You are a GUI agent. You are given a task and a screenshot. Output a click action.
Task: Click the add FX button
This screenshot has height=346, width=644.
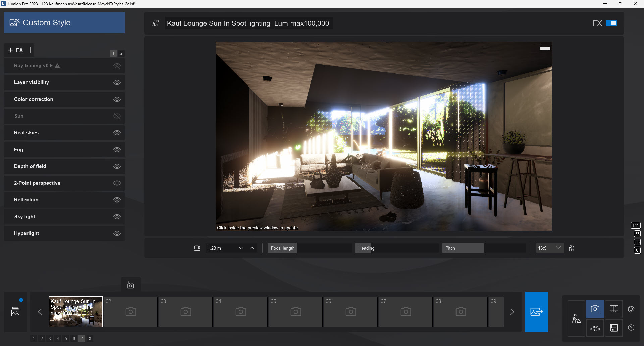pyautogui.click(x=15, y=50)
